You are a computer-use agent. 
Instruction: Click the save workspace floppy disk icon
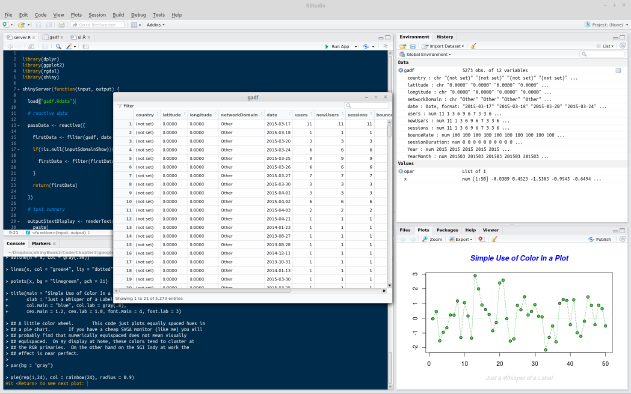[x=412, y=46]
